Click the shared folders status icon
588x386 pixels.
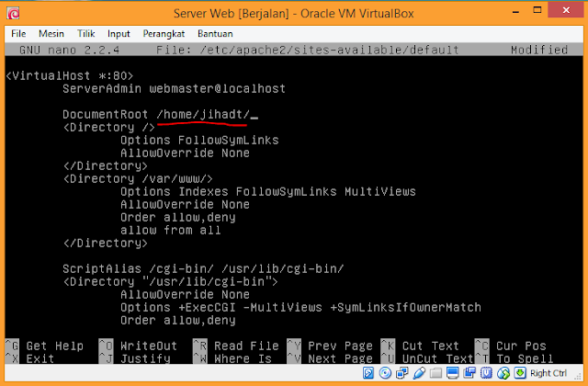click(x=435, y=373)
